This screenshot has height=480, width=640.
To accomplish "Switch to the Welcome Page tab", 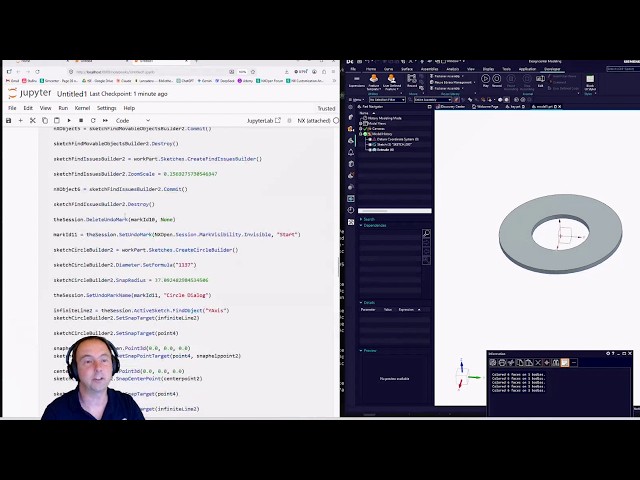I will click(485, 107).
